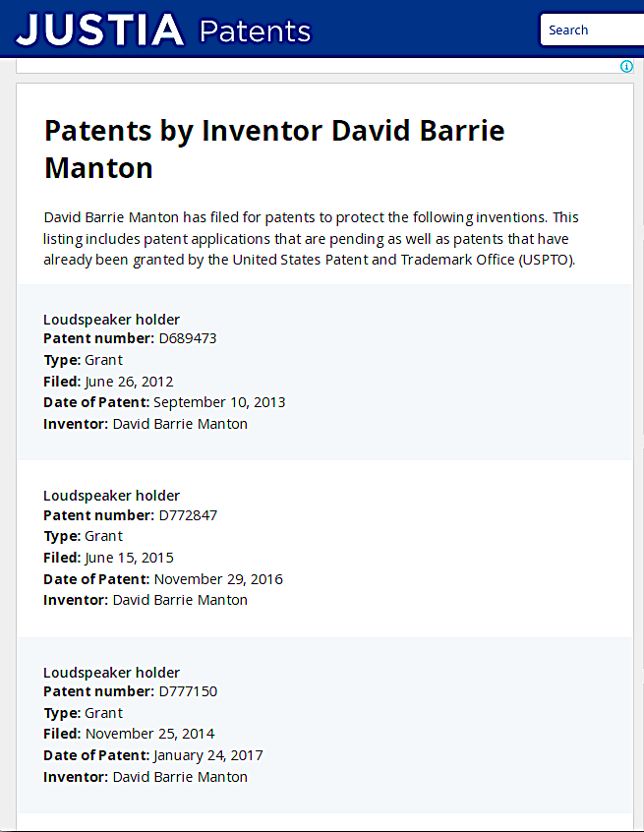644x832 pixels.
Task: Click the Grant type in third entry
Action: [x=103, y=713]
